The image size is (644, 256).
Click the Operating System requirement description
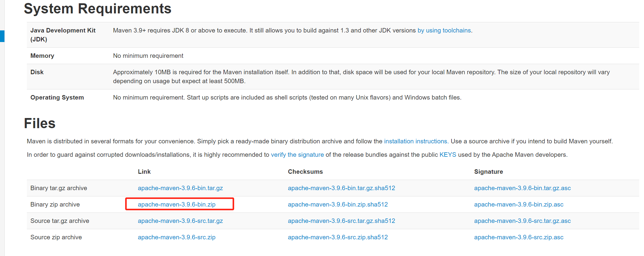287,97
